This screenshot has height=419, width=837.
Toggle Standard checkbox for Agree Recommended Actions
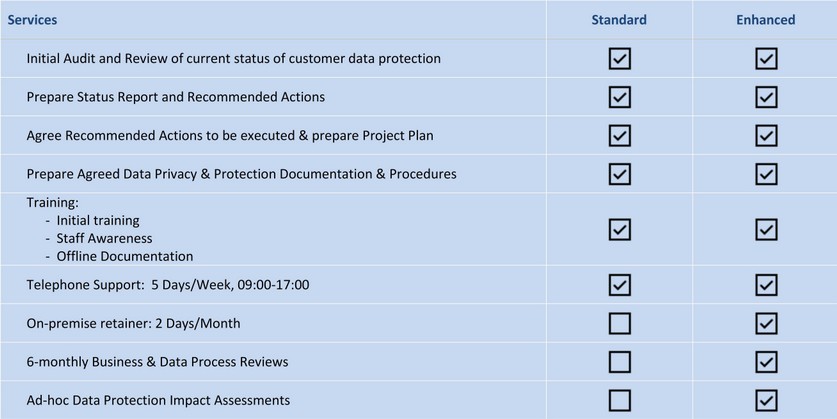point(619,136)
